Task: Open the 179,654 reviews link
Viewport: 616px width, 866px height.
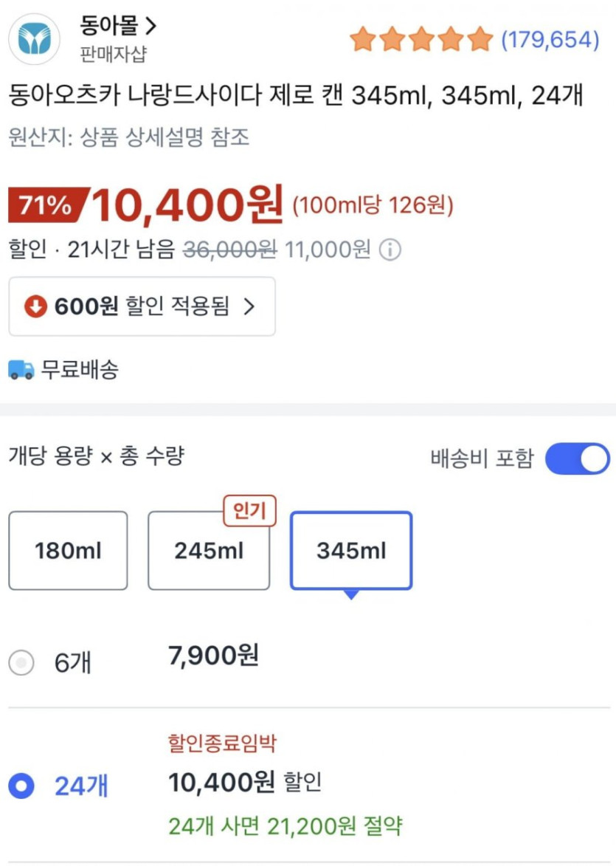Action: (550, 39)
